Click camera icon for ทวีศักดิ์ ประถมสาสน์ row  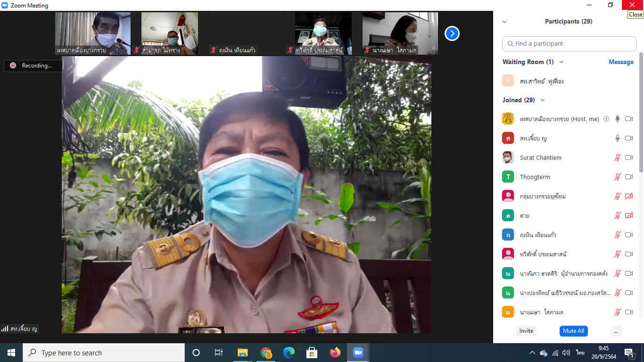coord(629,255)
